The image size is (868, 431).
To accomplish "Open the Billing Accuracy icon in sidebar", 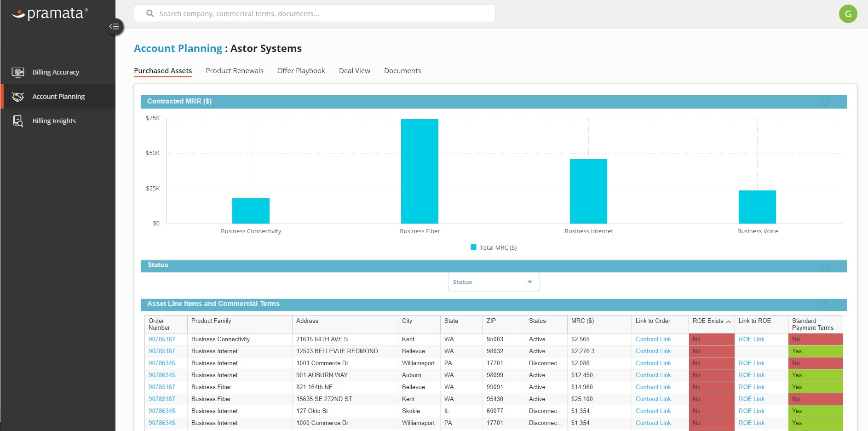I will [18, 72].
